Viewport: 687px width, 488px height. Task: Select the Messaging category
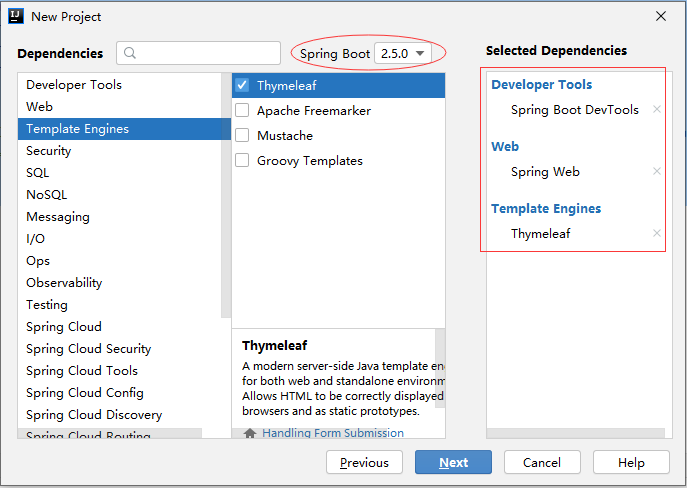point(119,216)
